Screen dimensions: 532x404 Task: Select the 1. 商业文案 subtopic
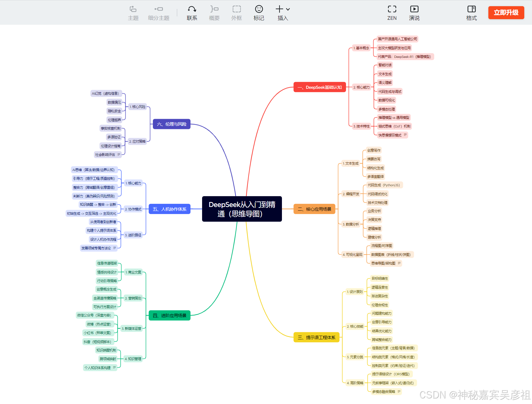pos(133,272)
